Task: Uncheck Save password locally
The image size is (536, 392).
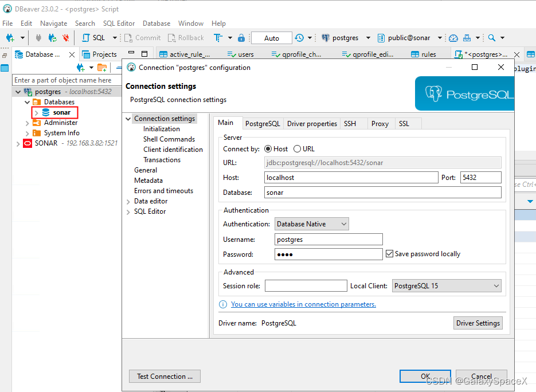Action: coord(390,253)
